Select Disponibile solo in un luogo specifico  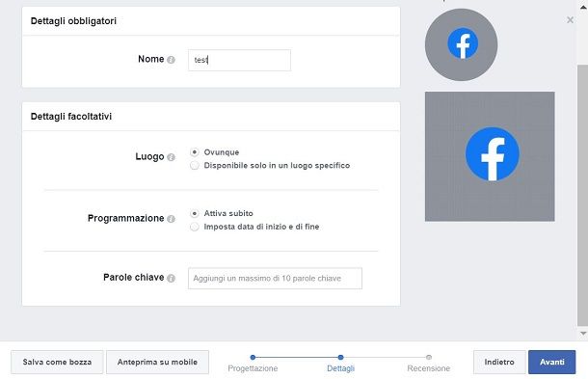point(195,166)
